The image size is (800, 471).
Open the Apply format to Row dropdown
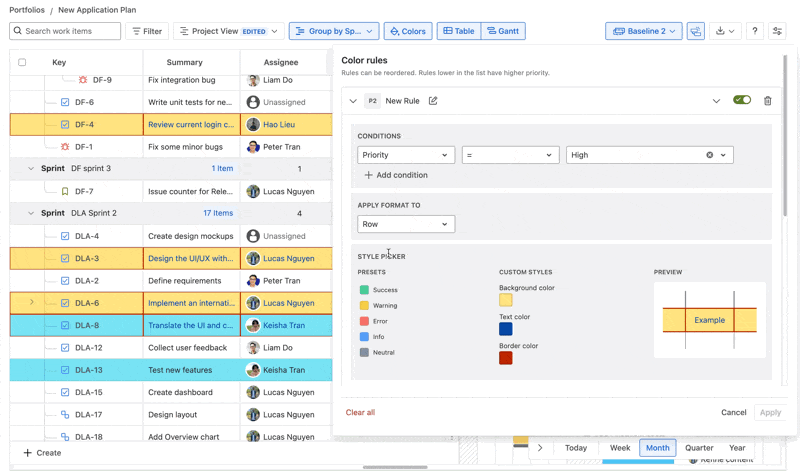pyautogui.click(x=405, y=224)
